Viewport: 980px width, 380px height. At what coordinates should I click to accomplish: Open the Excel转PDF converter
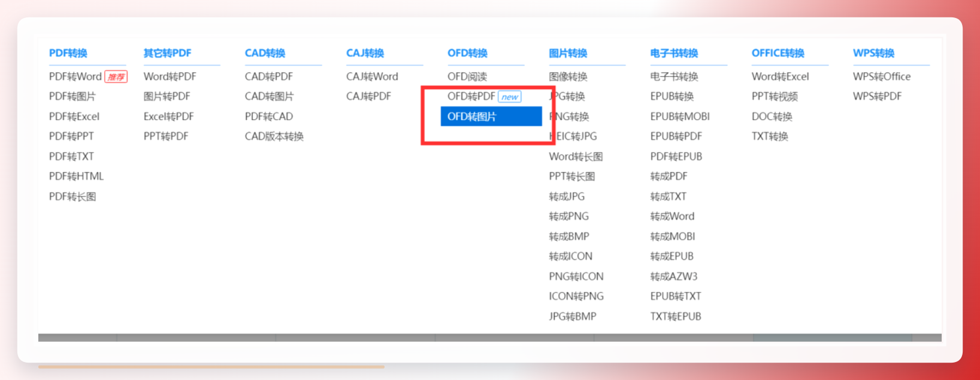point(169,116)
